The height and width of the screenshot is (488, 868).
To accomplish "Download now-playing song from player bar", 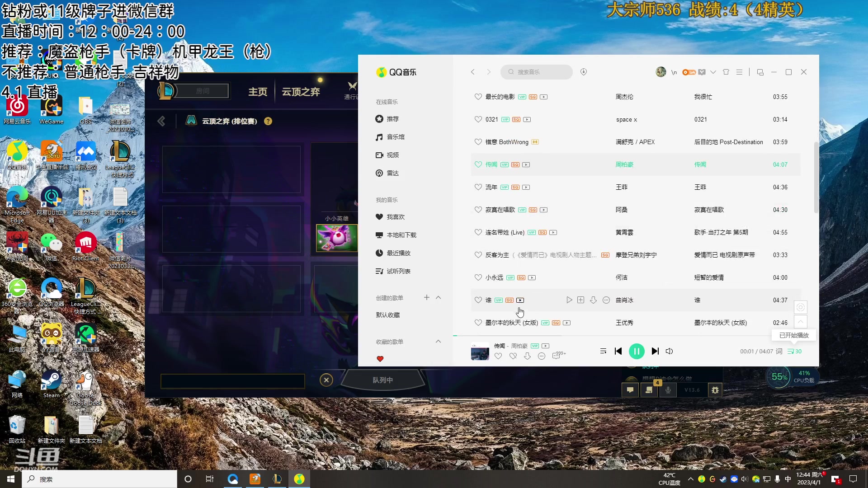I will pyautogui.click(x=527, y=356).
